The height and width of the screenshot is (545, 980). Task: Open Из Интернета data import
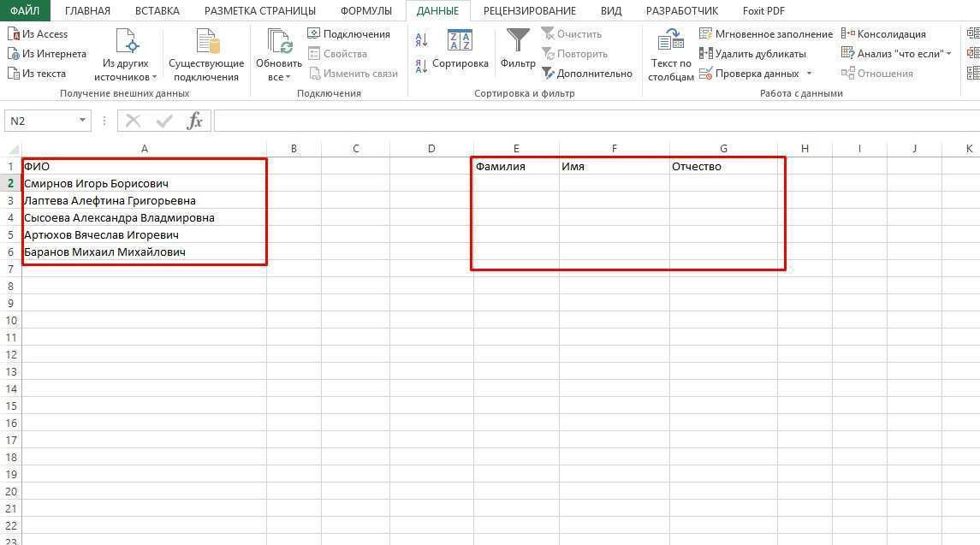coord(46,53)
